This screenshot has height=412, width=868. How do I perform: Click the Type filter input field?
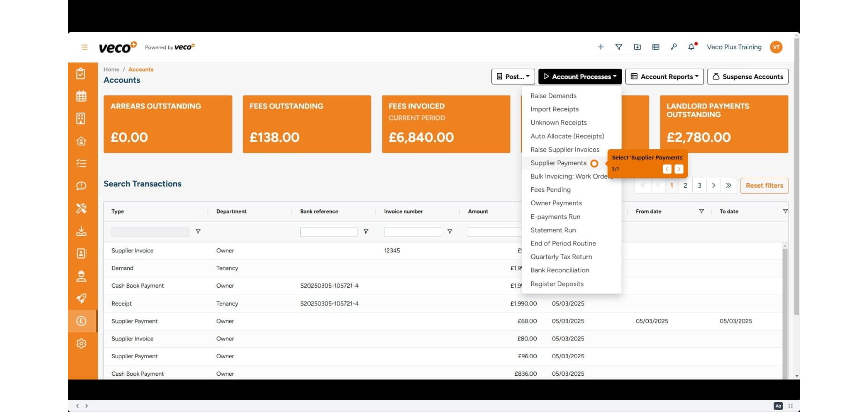click(x=150, y=232)
